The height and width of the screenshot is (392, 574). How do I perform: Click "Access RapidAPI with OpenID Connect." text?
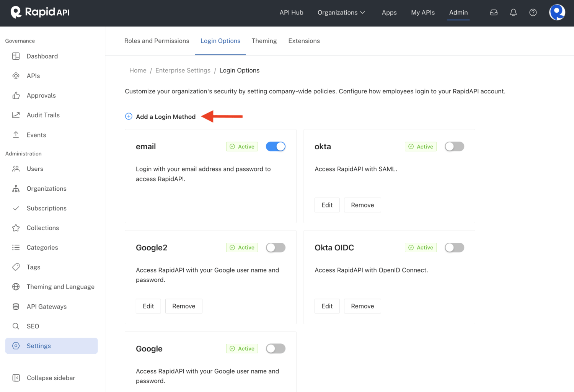(x=371, y=270)
